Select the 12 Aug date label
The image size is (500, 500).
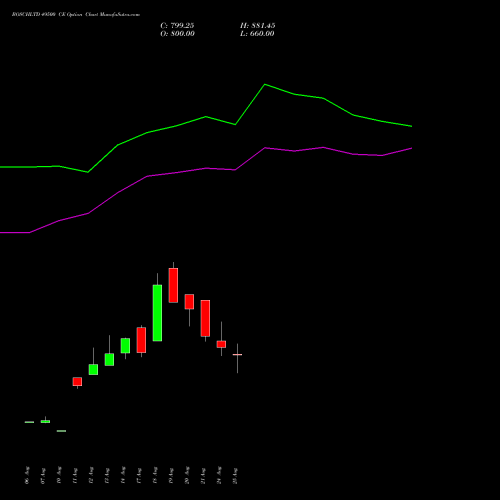coord(91,476)
